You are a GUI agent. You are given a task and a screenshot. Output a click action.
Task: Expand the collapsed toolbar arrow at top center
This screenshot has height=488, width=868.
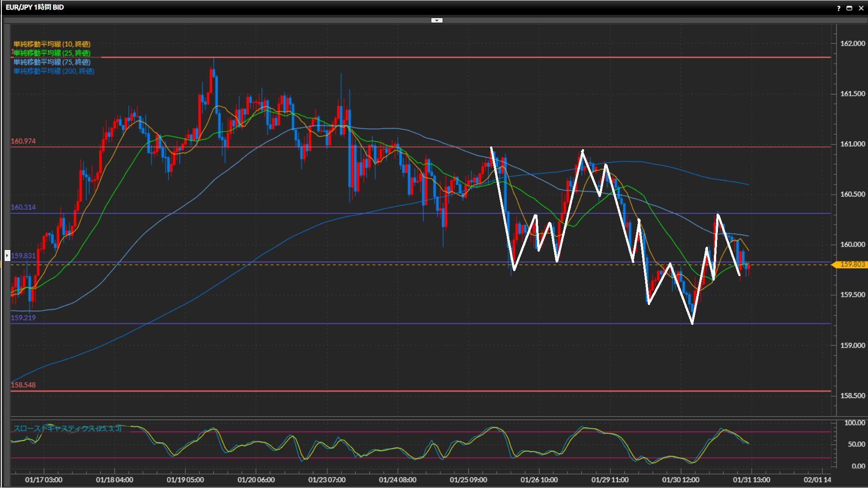pos(437,20)
